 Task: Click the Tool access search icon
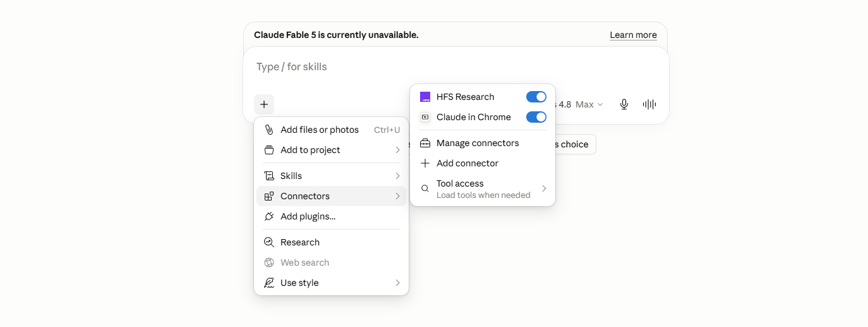coord(425,188)
